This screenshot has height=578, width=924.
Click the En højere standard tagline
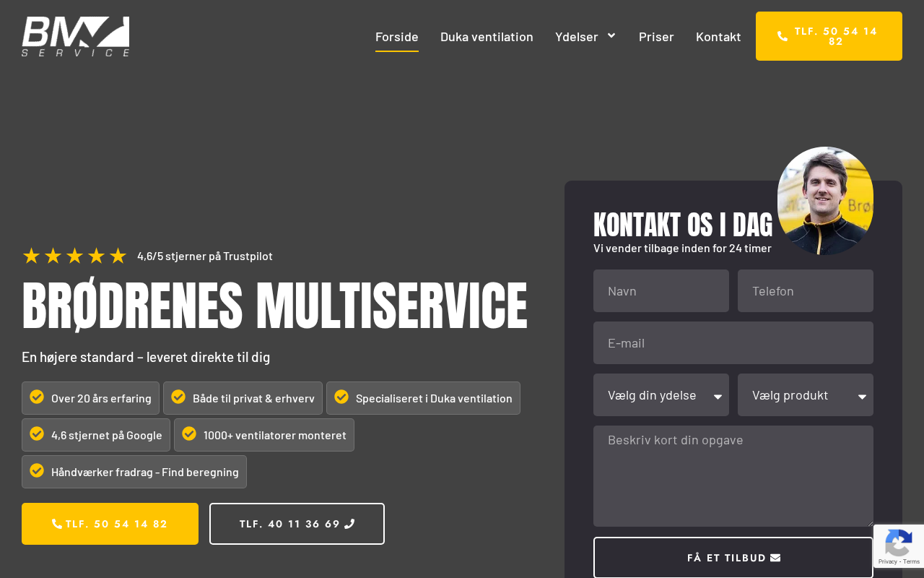pyautogui.click(x=146, y=357)
